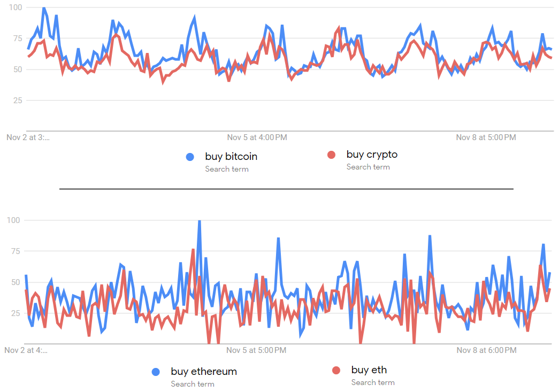Select the buy ethereum legend label
This screenshot has height=392, width=559.
pyautogui.click(x=204, y=372)
